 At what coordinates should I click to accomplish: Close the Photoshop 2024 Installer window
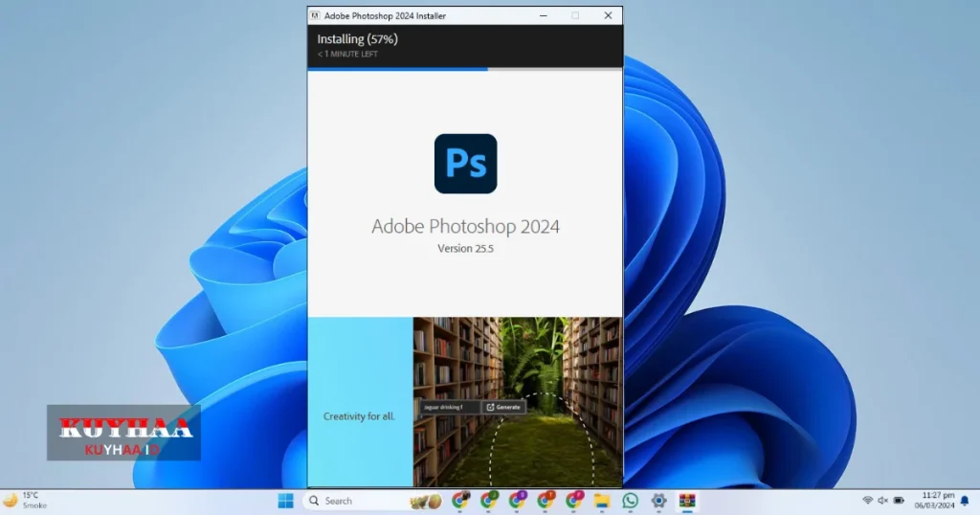(x=608, y=15)
